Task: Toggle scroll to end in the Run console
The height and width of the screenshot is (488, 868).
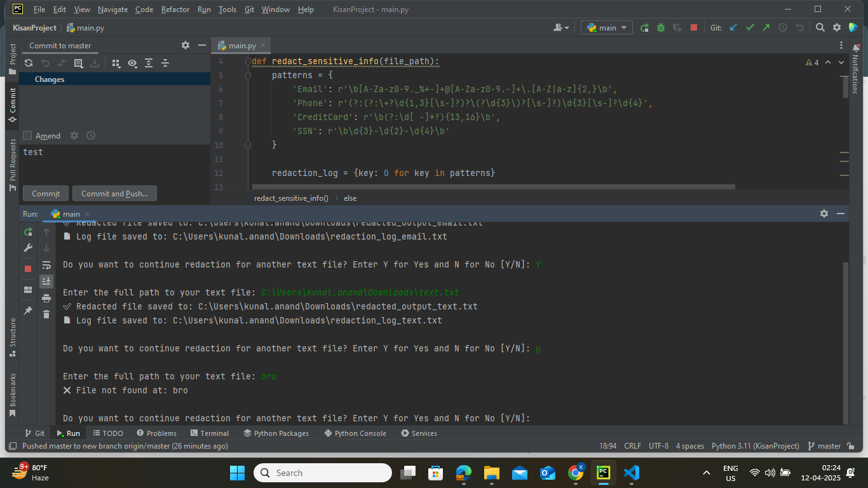Action: click(46, 281)
